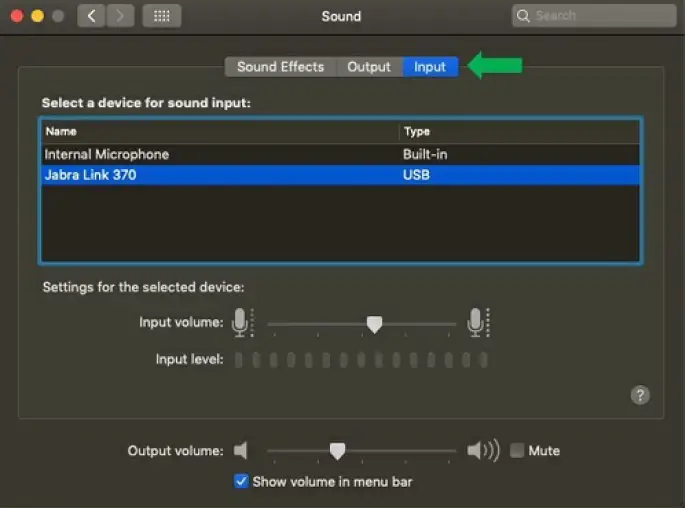Click the high input volume microphone icon

coord(478,323)
